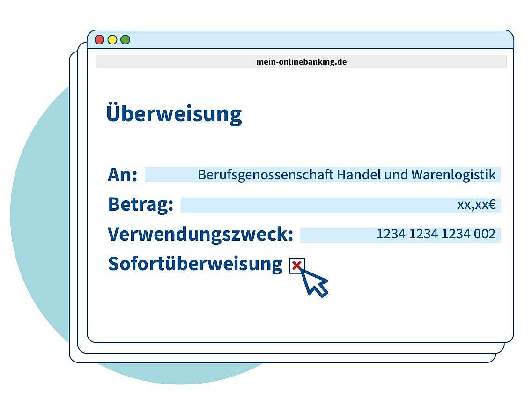532x399 pixels.
Task: Check the Sofortüberweisung checkbox
Action: coord(296,266)
